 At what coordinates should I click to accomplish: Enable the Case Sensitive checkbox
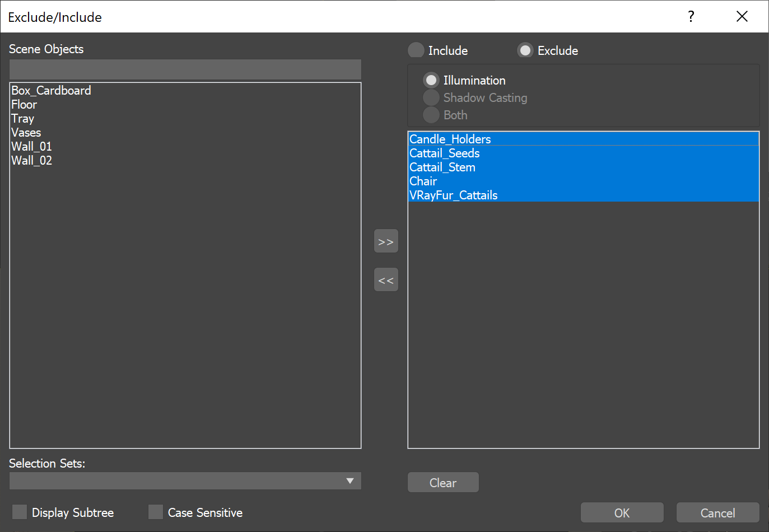[x=155, y=511]
